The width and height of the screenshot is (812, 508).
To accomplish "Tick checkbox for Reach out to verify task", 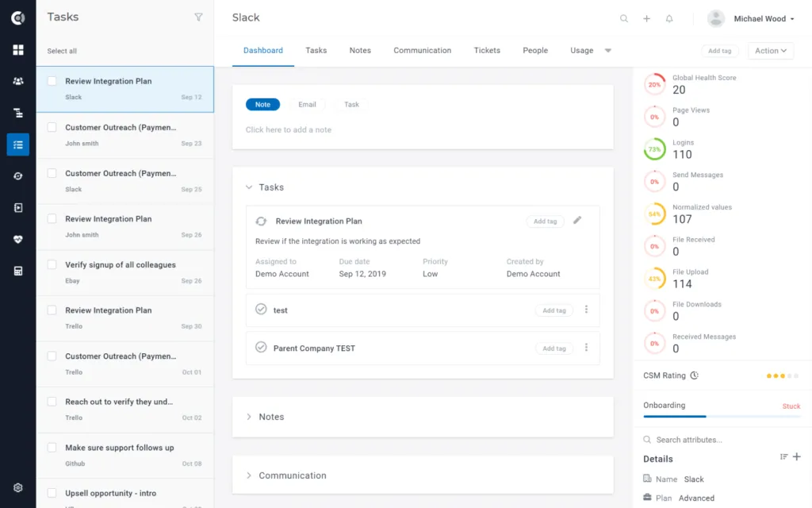I will point(52,402).
